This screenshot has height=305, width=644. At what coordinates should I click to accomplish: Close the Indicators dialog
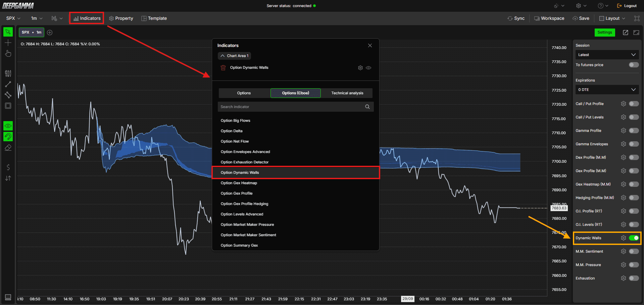coord(370,45)
